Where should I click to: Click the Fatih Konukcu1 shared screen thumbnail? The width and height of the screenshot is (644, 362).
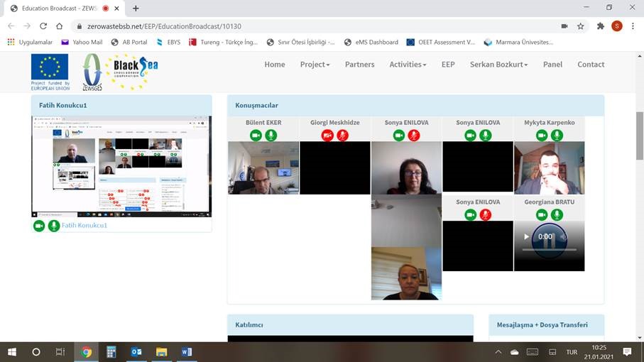(x=121, y=167)
